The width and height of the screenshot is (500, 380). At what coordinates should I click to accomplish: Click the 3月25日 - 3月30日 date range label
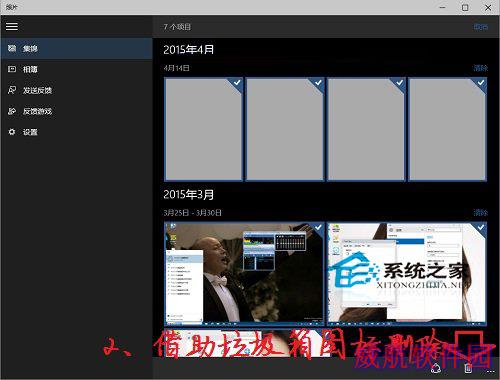pyautogui.click(x=192, y=213)
